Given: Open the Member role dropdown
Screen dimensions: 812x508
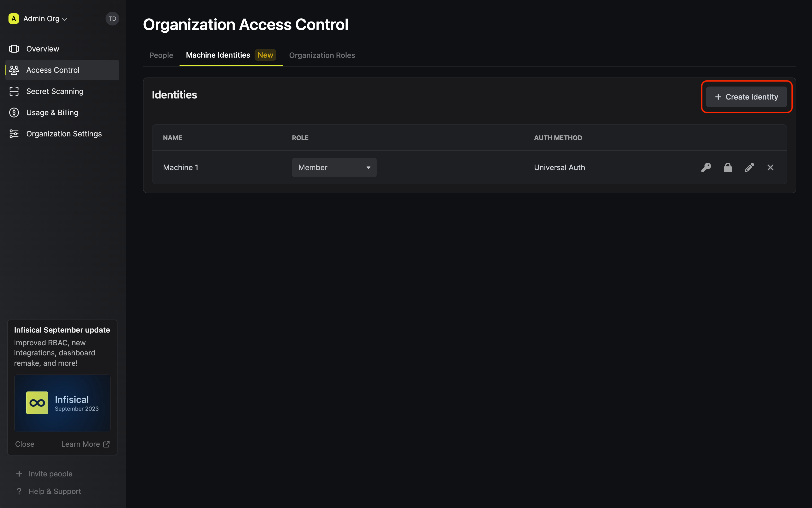Looking at the screenshot, I should pos(334,167).
